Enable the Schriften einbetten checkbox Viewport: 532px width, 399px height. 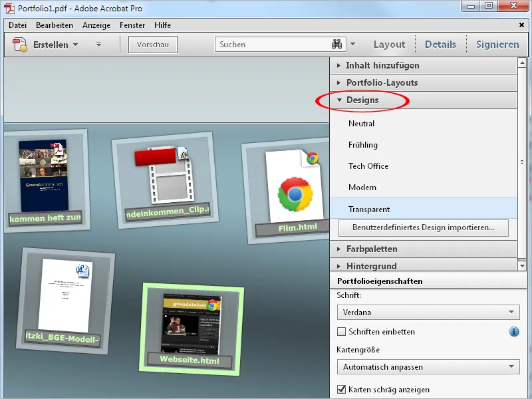coord(341,331)
